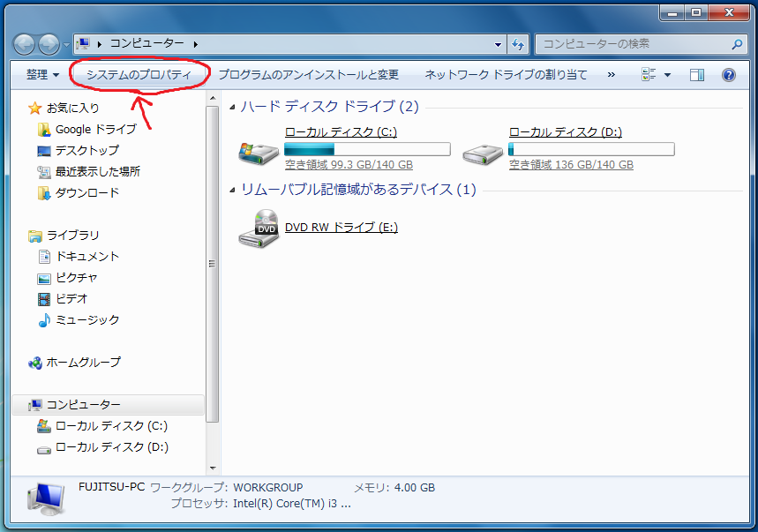Open the 整理 menu
The height and width of the screenshot is (532, 758).
tap(42, 74)
